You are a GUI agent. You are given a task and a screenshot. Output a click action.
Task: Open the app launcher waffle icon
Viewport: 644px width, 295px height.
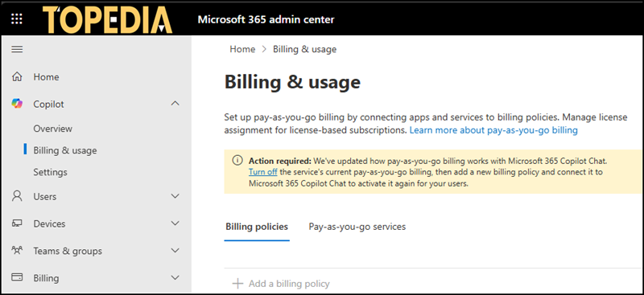pos(17,18)
